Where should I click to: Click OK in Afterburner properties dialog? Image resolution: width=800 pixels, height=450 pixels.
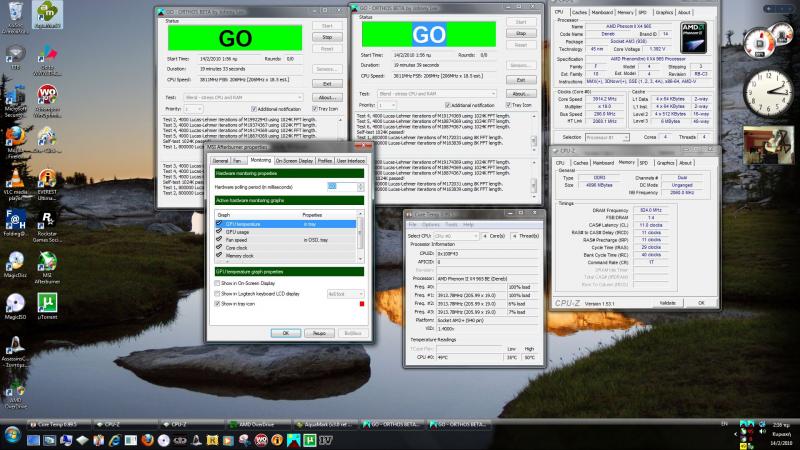tap(286, 333)
